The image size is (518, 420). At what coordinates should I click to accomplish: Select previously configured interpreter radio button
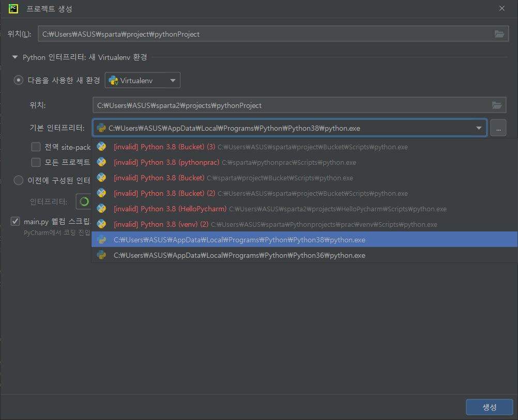pyautogui.click(x=19, y=180)
